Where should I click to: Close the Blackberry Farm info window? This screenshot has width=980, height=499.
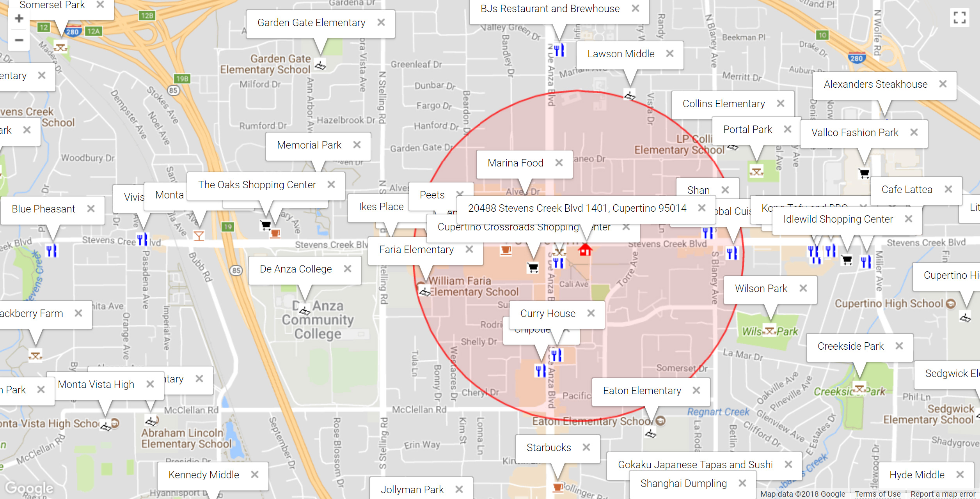click(78, 313)
